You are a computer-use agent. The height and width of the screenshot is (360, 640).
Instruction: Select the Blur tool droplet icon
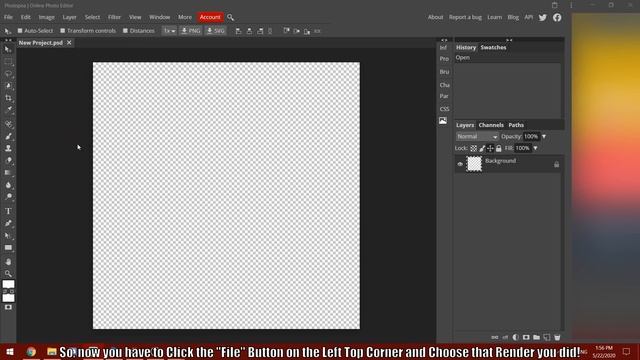pos(8,185)
